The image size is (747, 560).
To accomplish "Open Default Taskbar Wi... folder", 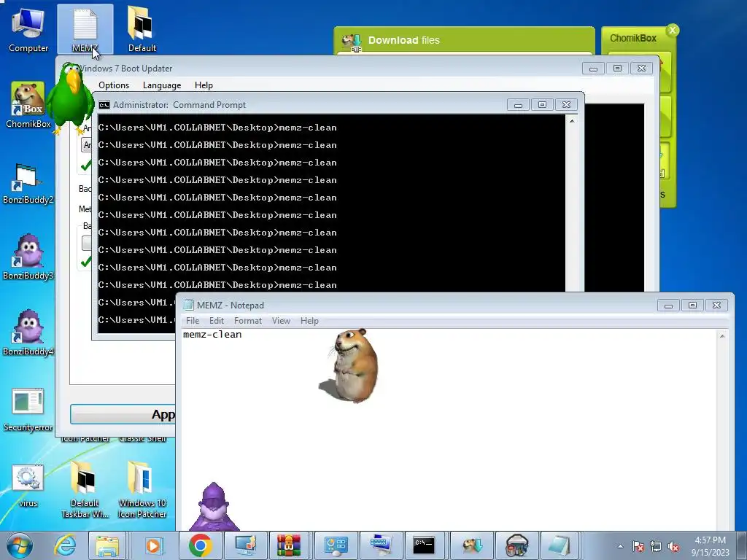I will pos(85,489).
